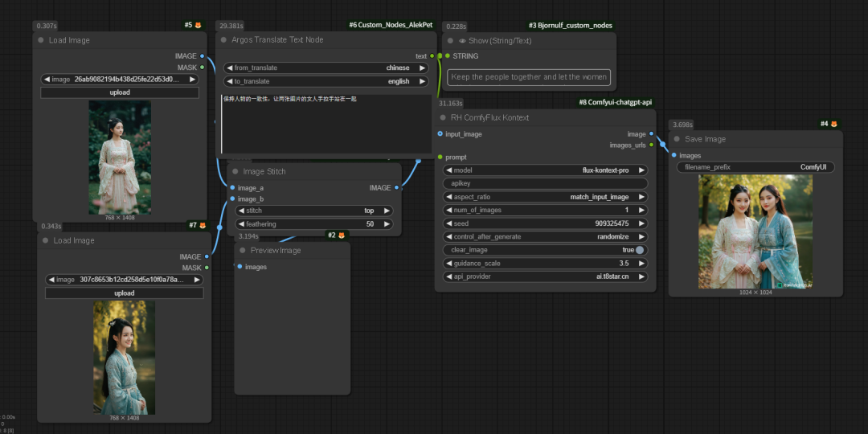Click the 1024 × 1024 size label
The width and height of the screenshot is (868, 434).
tap(755, 293)
